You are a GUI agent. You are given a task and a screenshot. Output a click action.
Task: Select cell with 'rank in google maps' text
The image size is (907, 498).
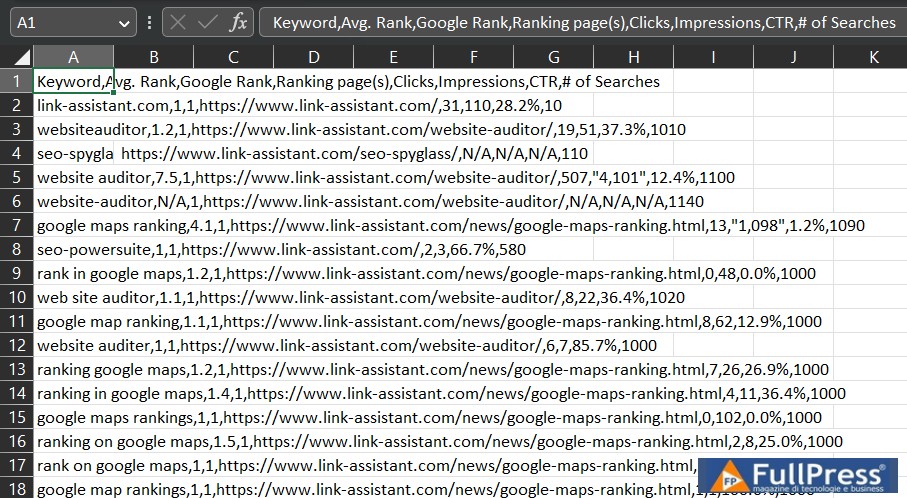73,273
